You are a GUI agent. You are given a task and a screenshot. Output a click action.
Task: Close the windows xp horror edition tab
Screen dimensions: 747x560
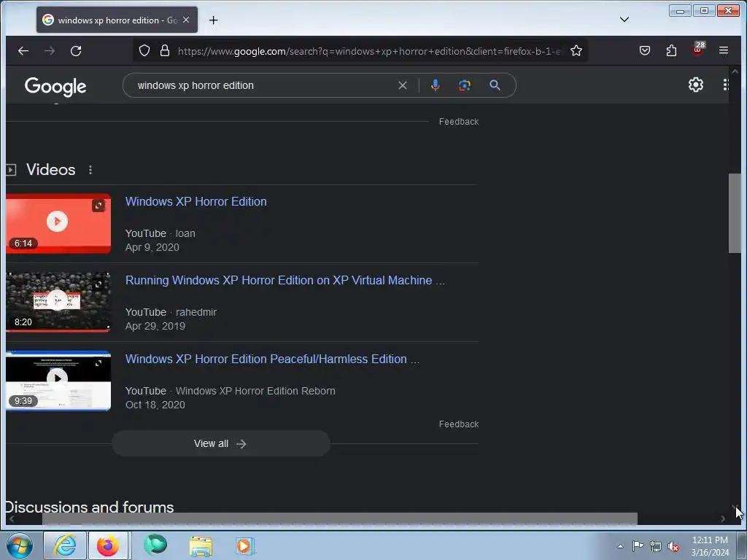(x=186, y=20)
